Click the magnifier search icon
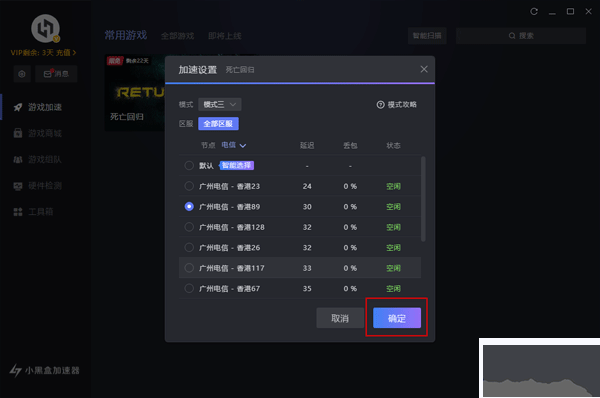This screenshot has height=398, width=600. (512, 36)
